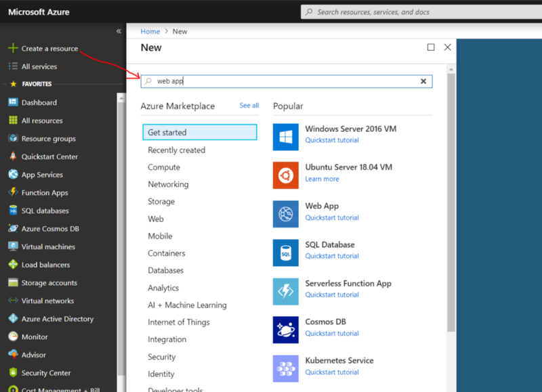Viewport: 542px width, 392px height.
Task: Open the See all marketplace link
Action: point(249,106)
